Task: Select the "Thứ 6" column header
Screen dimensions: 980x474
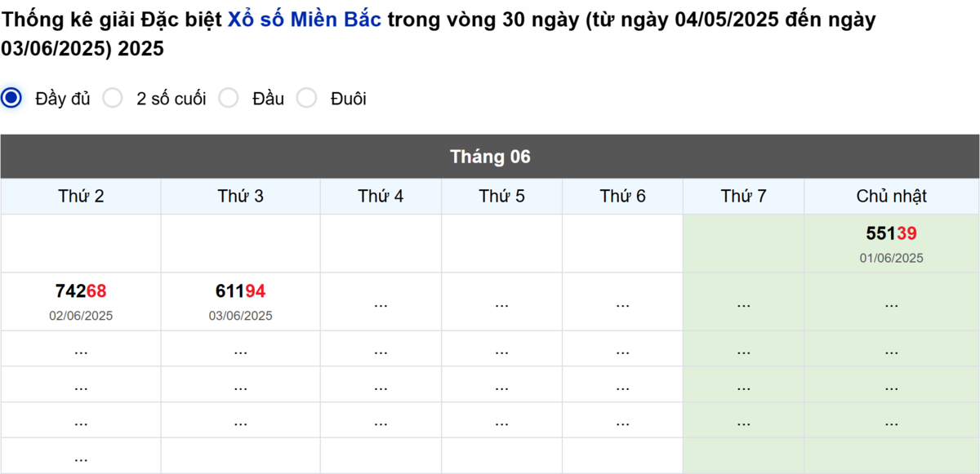Action: click(x=621, y=196)
